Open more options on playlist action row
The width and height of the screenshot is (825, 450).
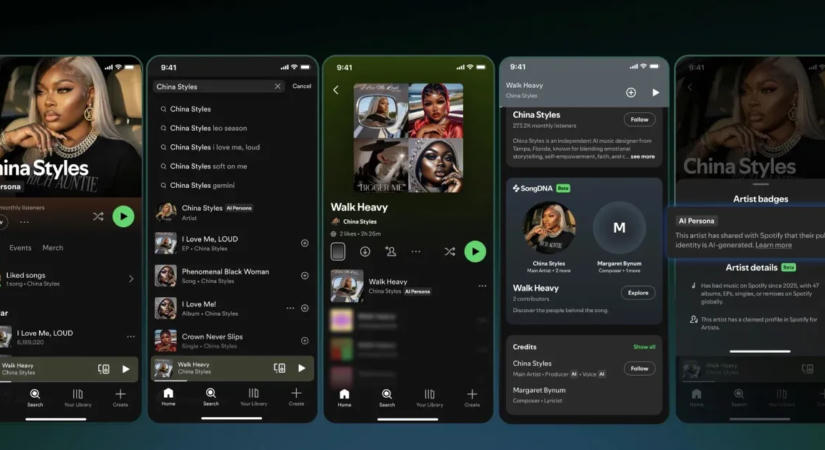tap(416, 252)
